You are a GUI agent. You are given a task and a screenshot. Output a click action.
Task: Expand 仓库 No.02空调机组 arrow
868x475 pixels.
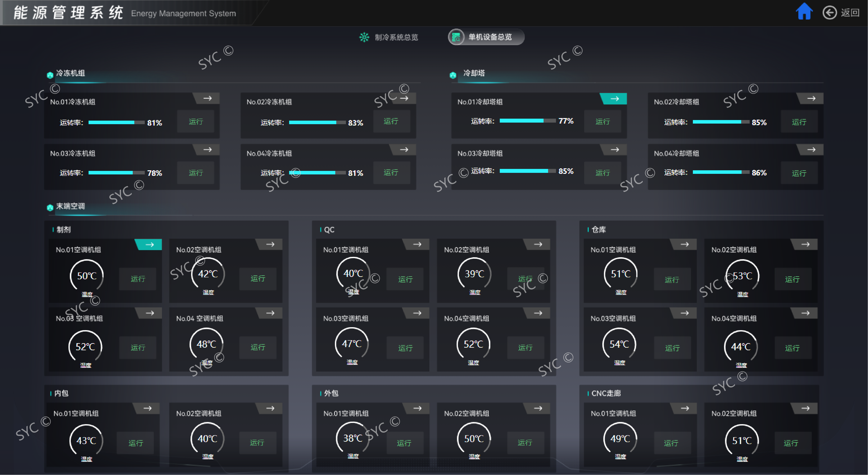point(805,244)
